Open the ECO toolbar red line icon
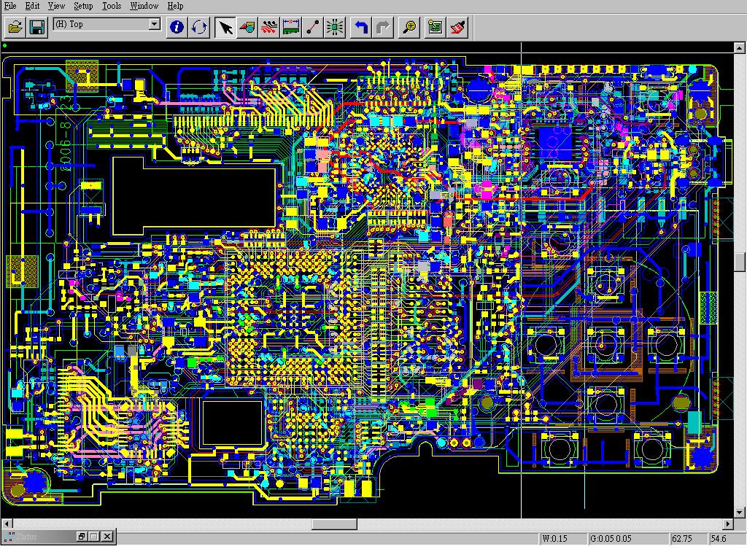Screen dimensions: 747x560 click(x=312, y=27)
